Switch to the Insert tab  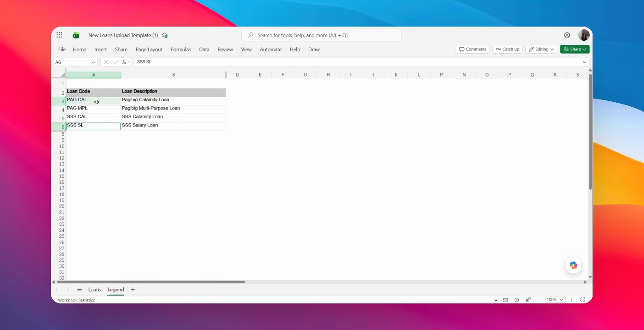coord(100,49)
